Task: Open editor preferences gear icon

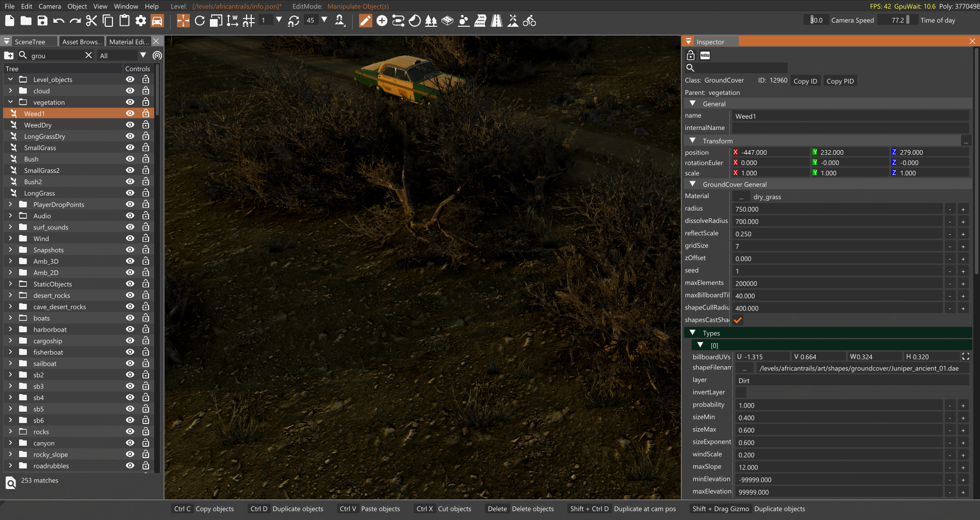Action: click(x=141, y=21)
